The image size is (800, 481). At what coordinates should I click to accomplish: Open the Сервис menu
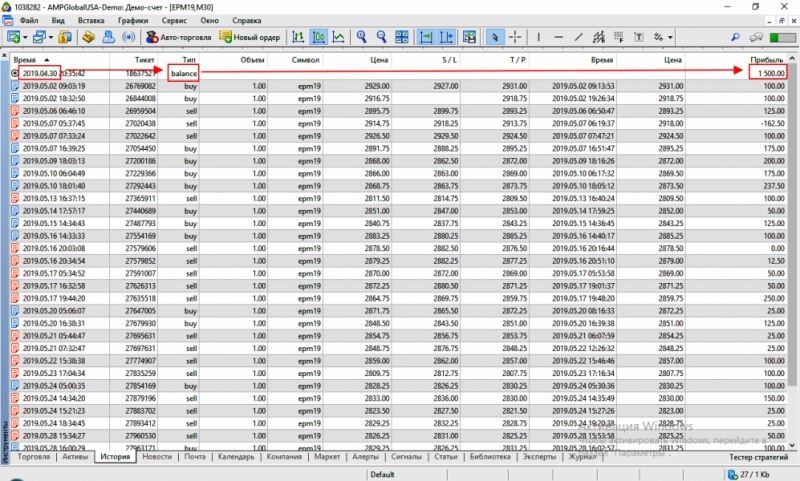coord(172,20)
